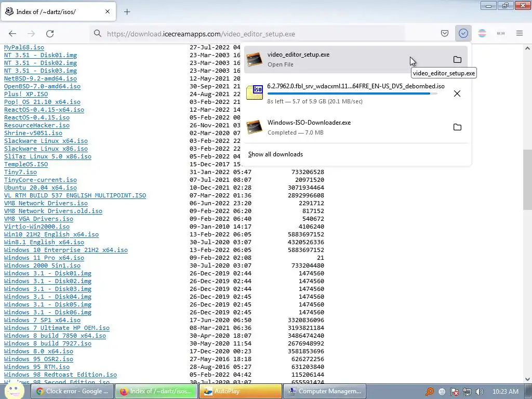The width and height of the screenshot is (532, 399).
Task: Open Win8.1 English x64.iso link
Action: pyautogui.click(x=44, y=243)
